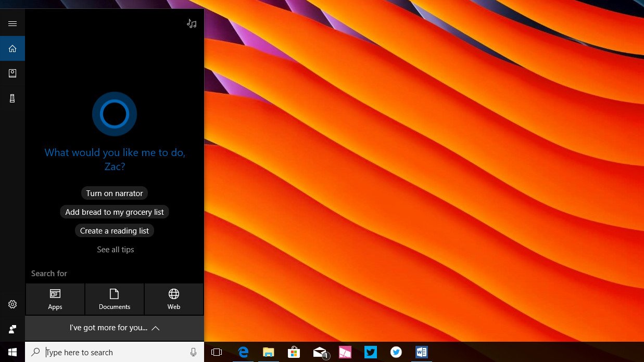Click the magnifier icon in search box
This screenshot has height=362, width=644.
pos(35,352)
